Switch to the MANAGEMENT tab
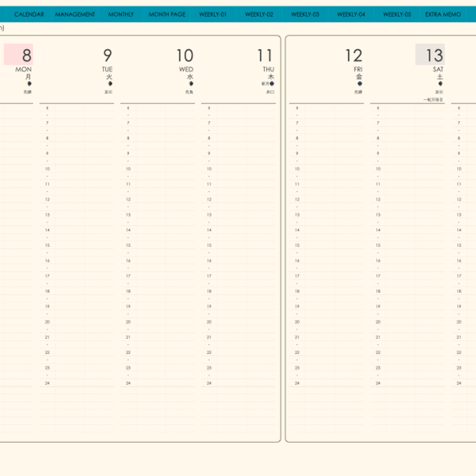Viewport: 476px width, 476px height. [x=75, y=14]
